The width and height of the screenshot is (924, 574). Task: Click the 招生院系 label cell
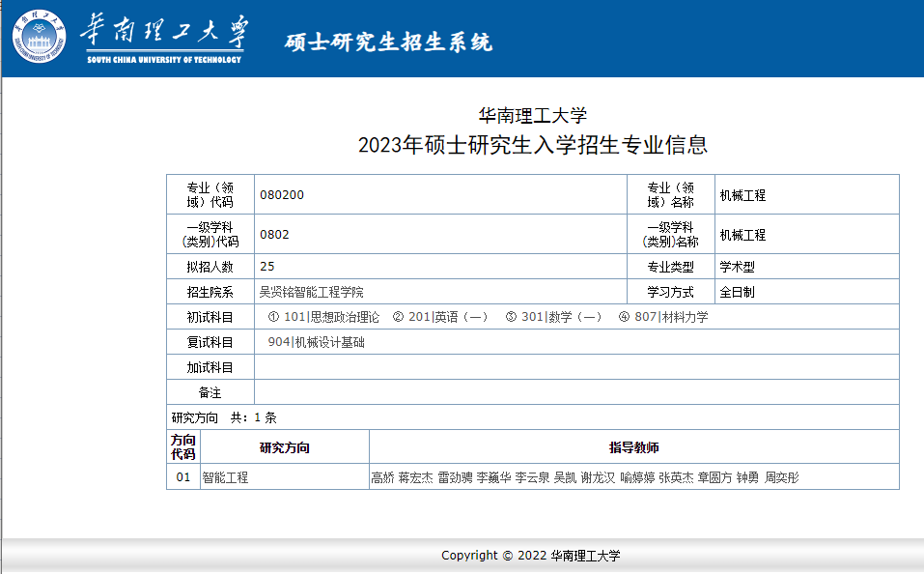[x=210, y=292]
